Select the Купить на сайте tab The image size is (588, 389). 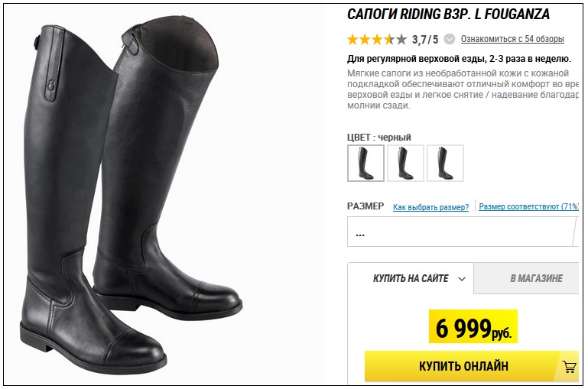(x=411, y=278)
